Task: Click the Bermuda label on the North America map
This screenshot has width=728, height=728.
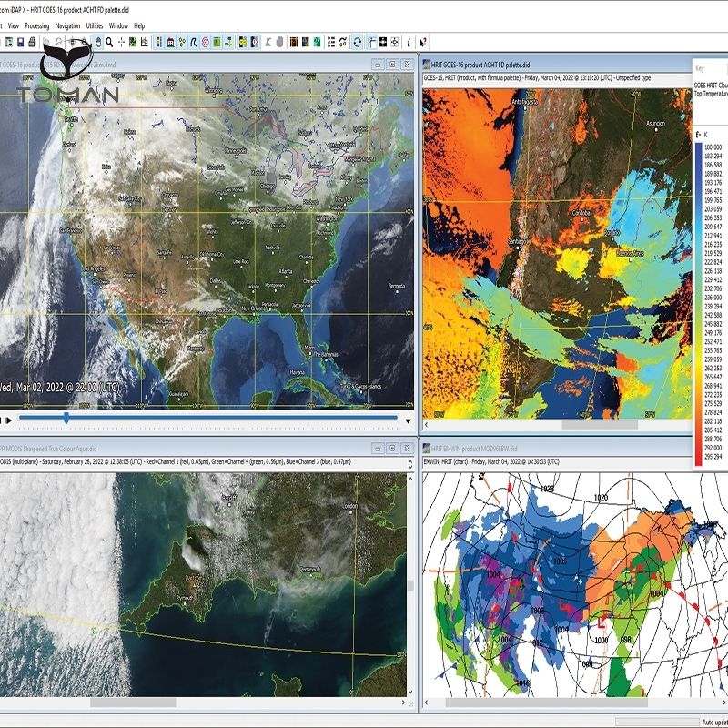Action: (397, 286)
